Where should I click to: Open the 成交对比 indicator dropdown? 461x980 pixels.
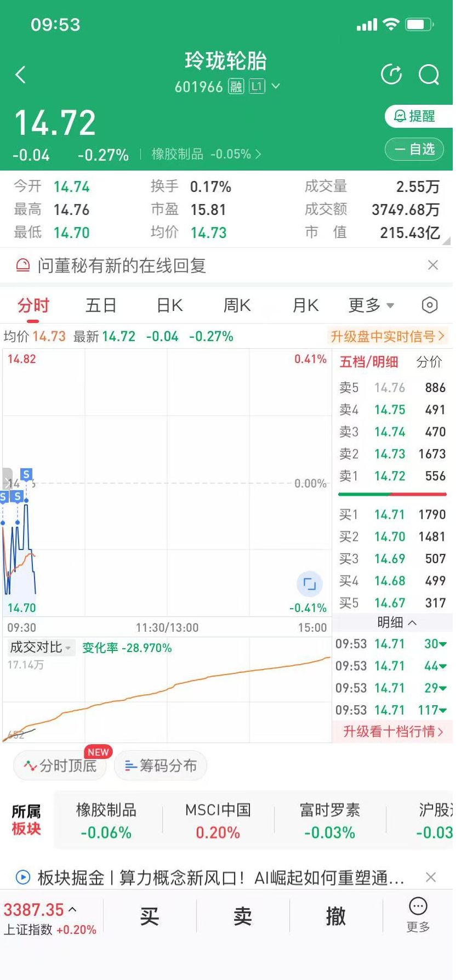[41, 648]
